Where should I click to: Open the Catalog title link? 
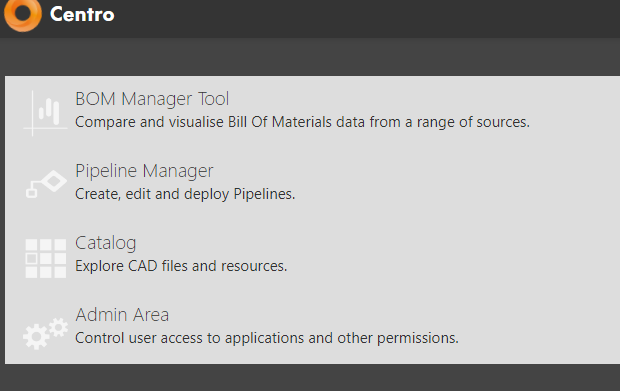106,243
